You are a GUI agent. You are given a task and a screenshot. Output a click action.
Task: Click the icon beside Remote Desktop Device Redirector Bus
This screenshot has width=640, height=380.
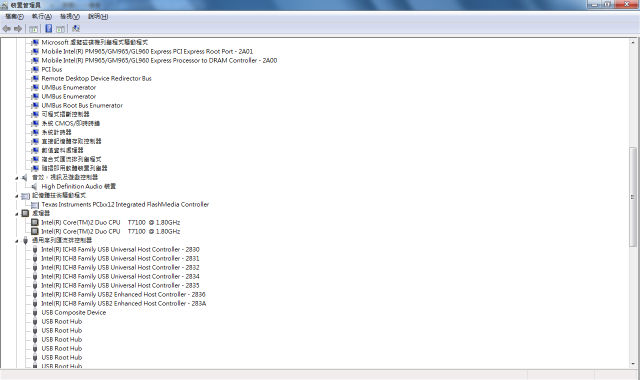[x=35, y=78]
